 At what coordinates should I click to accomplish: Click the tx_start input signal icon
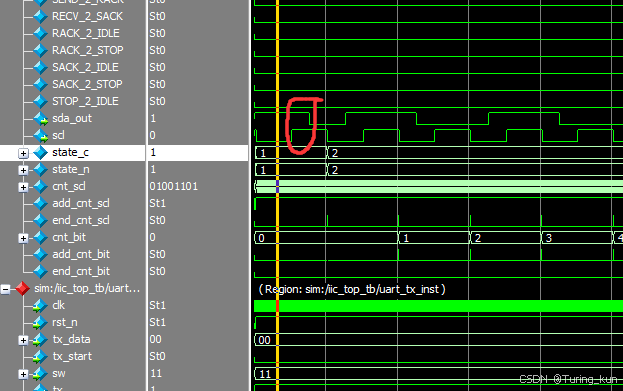(x=40, y=356)
